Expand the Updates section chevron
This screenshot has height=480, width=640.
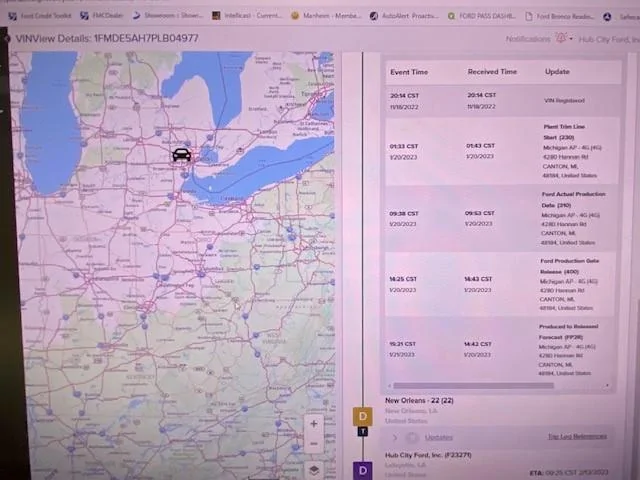pos(395,438)
